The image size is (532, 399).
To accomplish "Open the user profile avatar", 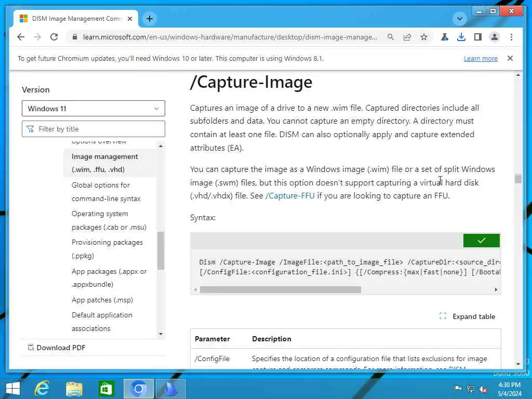I will 495,37.
